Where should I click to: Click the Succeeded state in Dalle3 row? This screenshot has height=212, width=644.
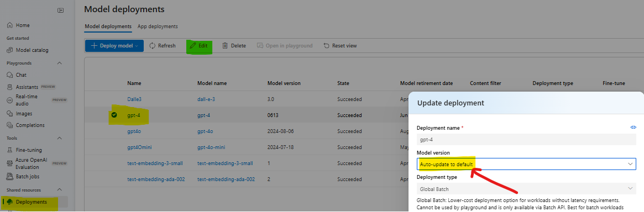click(x=349, y=99)
